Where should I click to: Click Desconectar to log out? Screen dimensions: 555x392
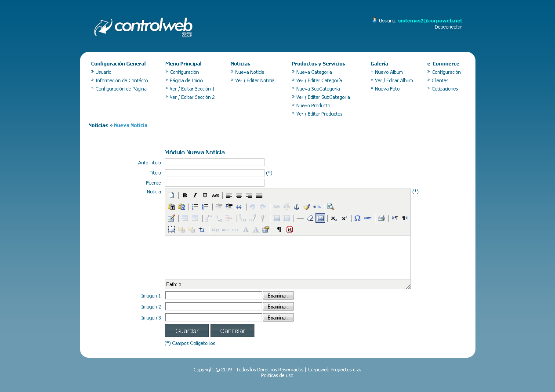click(448, 27)
